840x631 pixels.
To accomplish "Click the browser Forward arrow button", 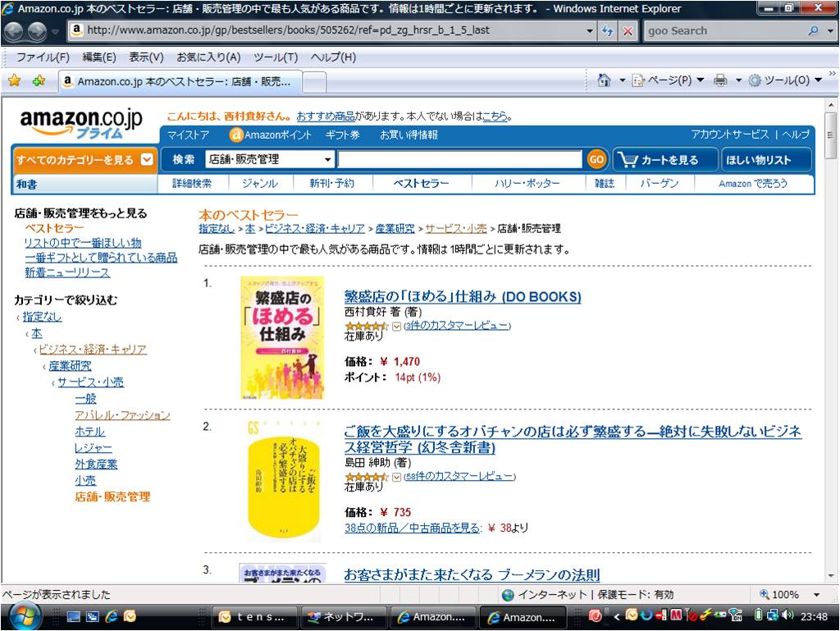I will [36, 31].
